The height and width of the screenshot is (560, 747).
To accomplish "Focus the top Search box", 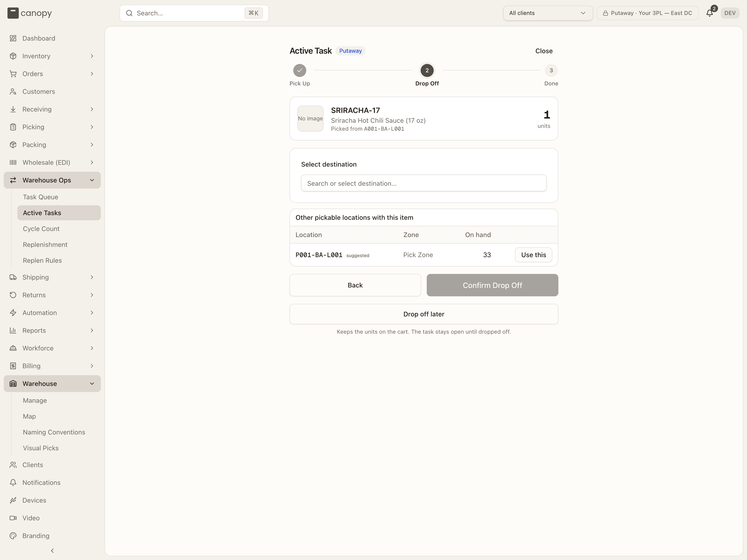I will [x=194, y=13].
